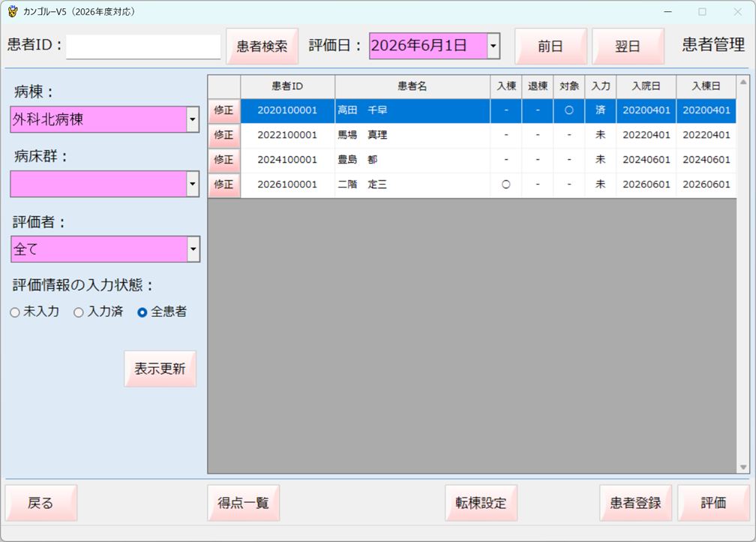The width and height of the screenshot is (756, 542).
Task: Click the ○ 入棟 mark in 二階 row
Action: (506, 185)
